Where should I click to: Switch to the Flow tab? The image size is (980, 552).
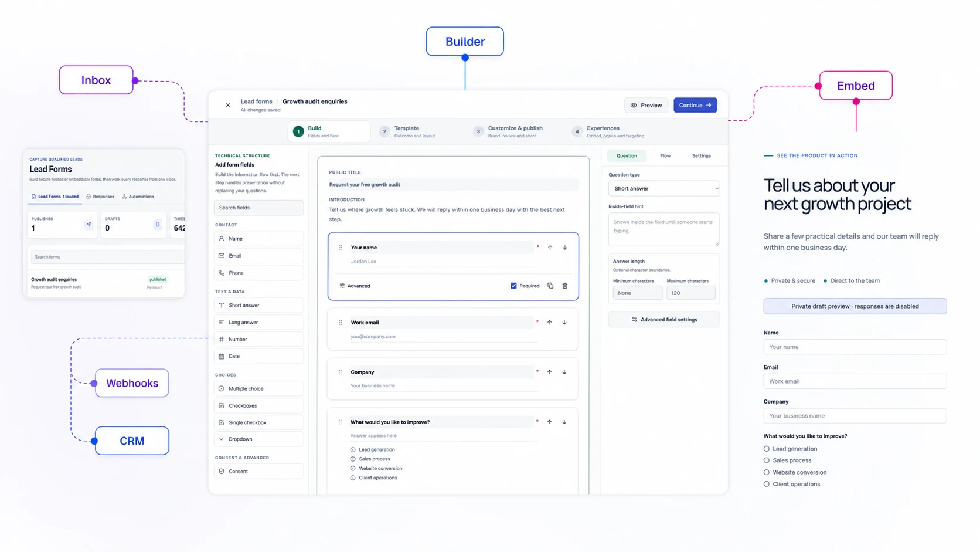coord(665,156)
